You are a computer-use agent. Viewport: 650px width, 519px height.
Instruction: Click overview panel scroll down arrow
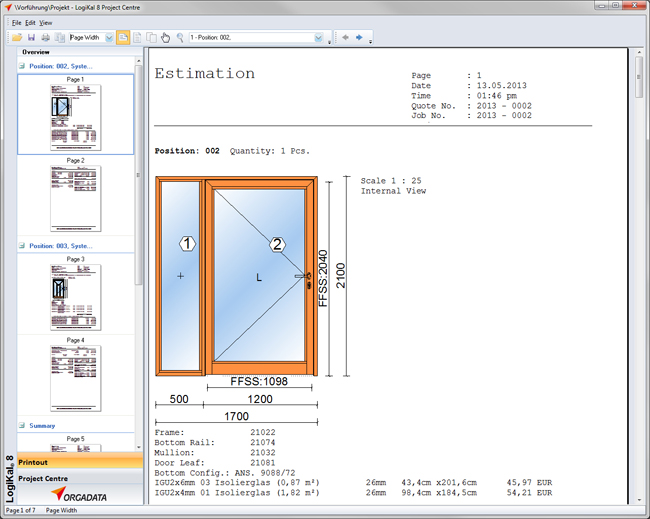point(139,447)
